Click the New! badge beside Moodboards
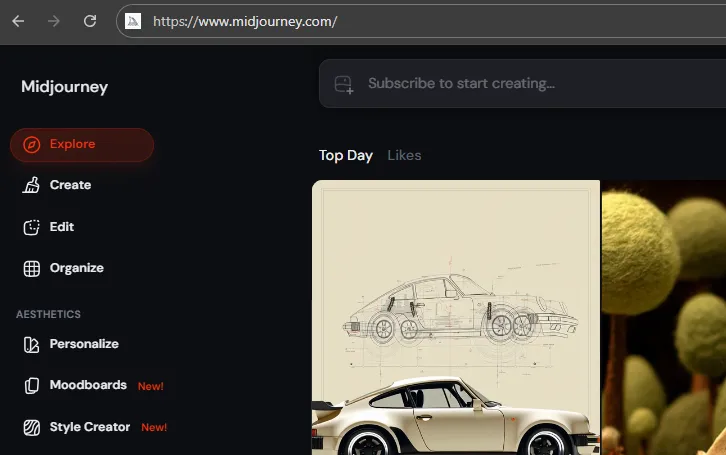This screenshot has height=455, width=726. coord(150,386)
